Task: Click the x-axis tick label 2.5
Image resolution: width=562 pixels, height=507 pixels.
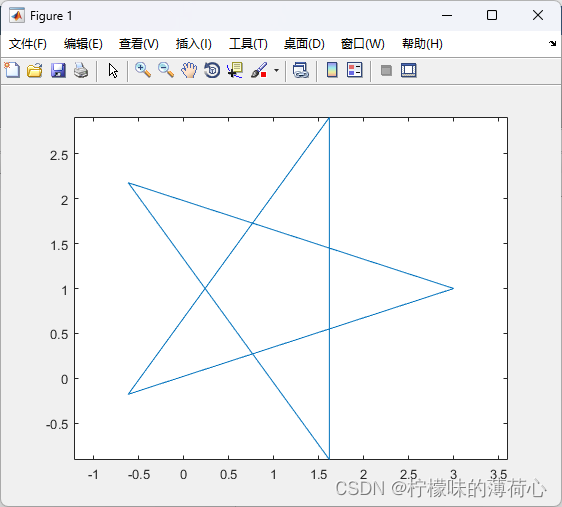Action: pos(409,475)
